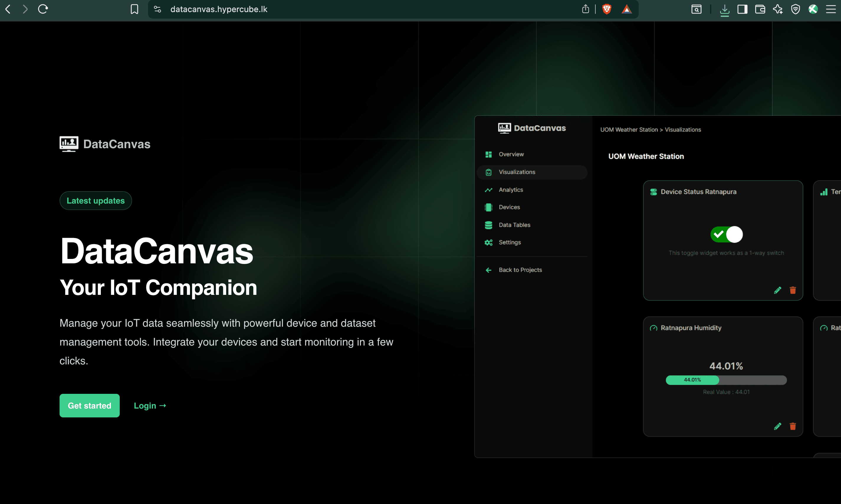
Task: Click Back to Projects
Action: click(x=520, y=270)
